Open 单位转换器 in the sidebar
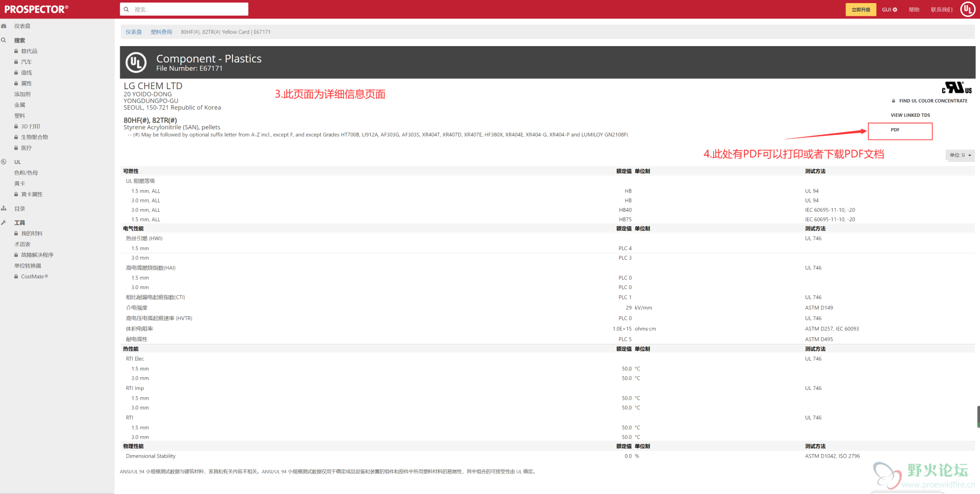This screenshot has width=980, height=494. 28,266
